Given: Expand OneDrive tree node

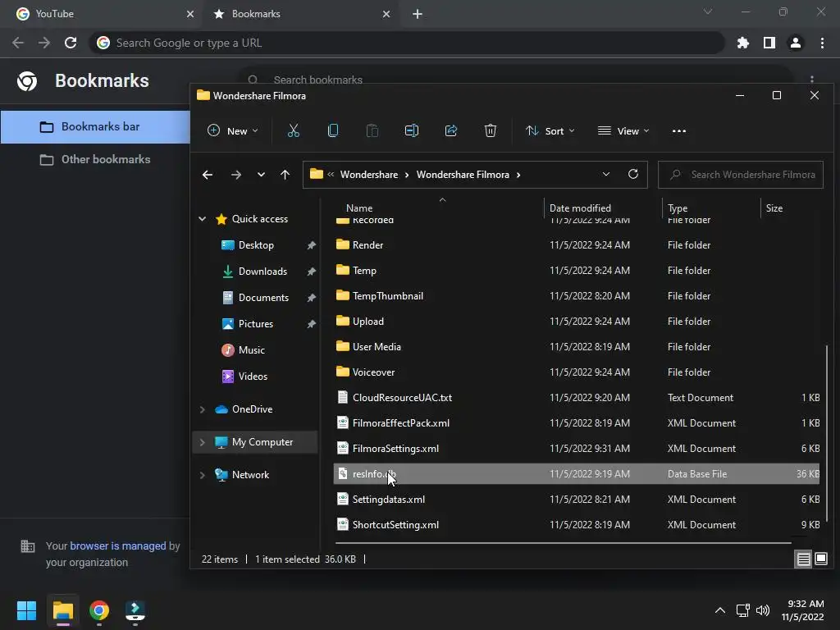Looking at the screenshot, I should pyautogui.click(x=203, y=409).
